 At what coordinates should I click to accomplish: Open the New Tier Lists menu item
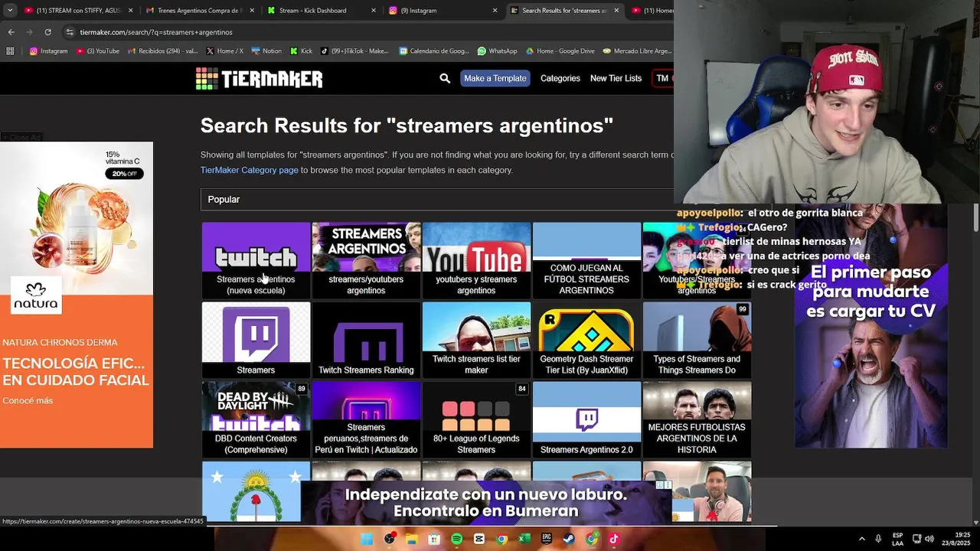coord(616,78)
